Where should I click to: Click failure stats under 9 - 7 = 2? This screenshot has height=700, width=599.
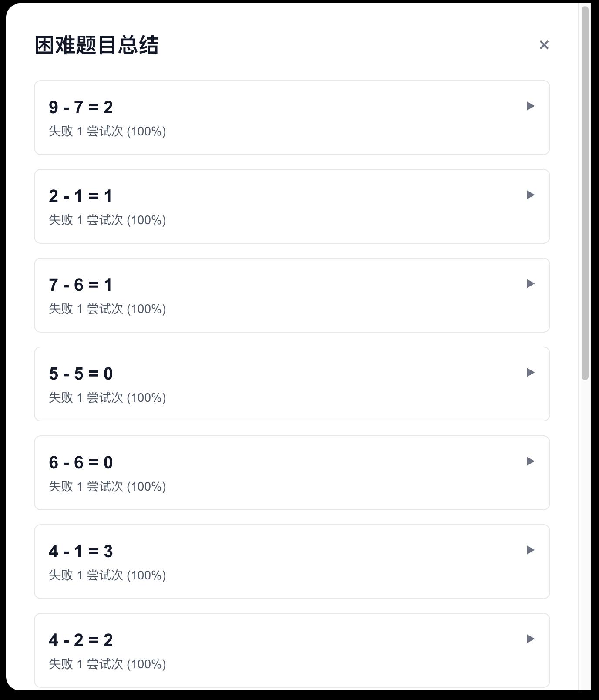point(108,131)
